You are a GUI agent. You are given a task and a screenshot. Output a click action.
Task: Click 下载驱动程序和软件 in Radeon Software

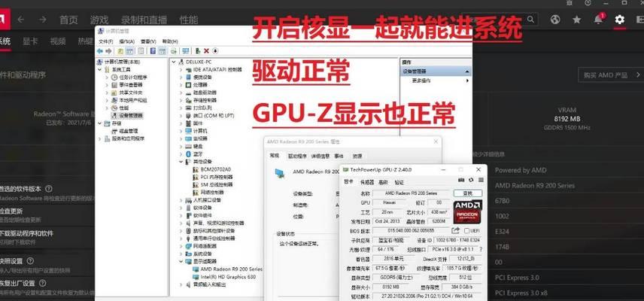coord(26,233)
